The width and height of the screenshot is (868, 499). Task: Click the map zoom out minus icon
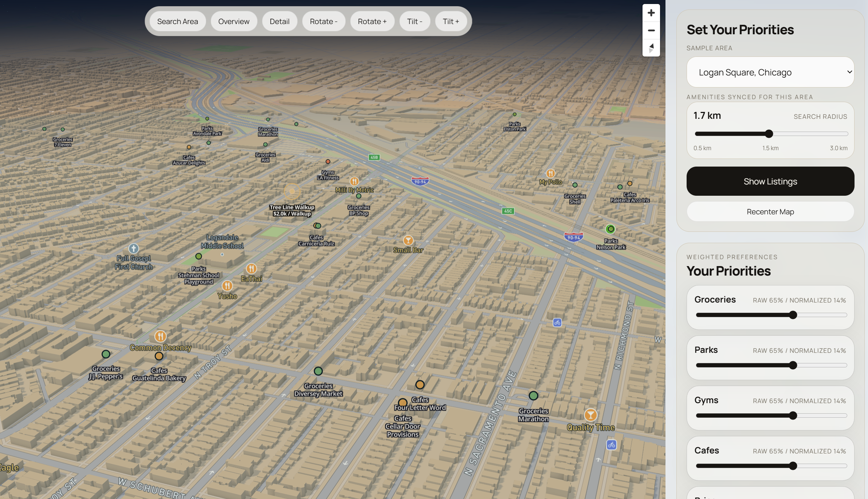pyautogui.click(x=651, y=31)
